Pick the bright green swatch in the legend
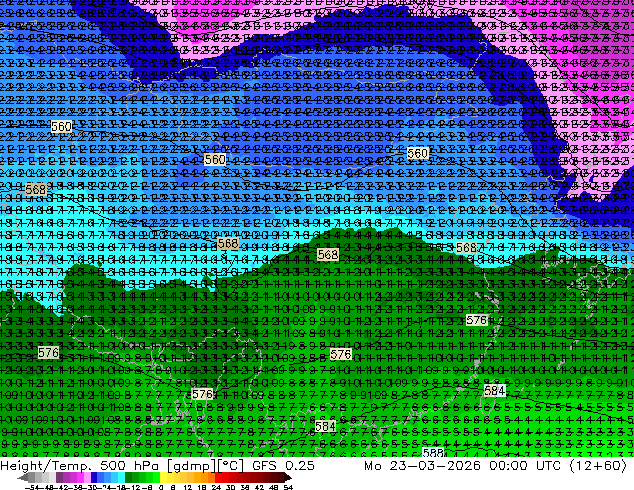The image size is (634, 490). point(156,477)
